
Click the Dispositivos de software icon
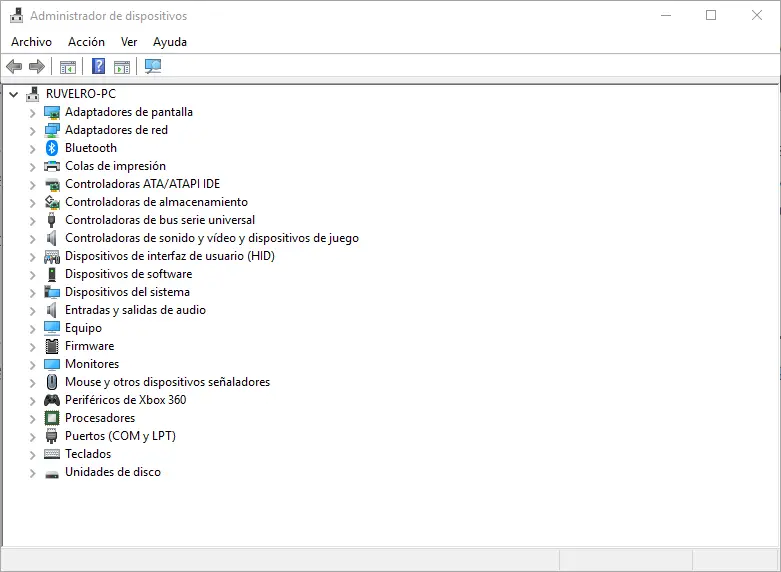52,274
